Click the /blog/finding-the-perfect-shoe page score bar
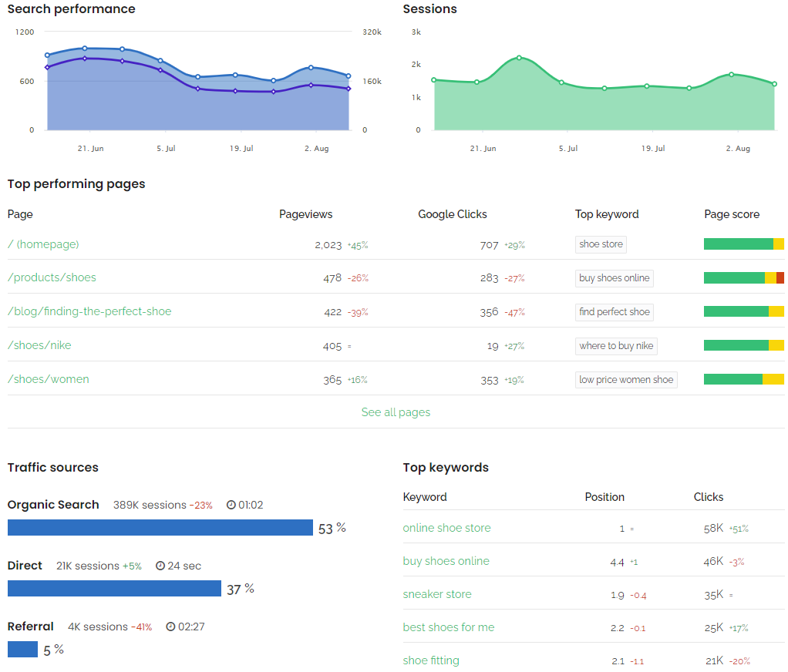Screen dimensions: 788x672 point(744,311)
